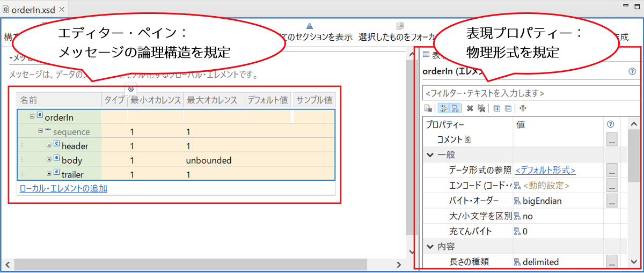Click the properties scrollbar up arrow
Screen dimensions: 644x273
click(633, 123)
